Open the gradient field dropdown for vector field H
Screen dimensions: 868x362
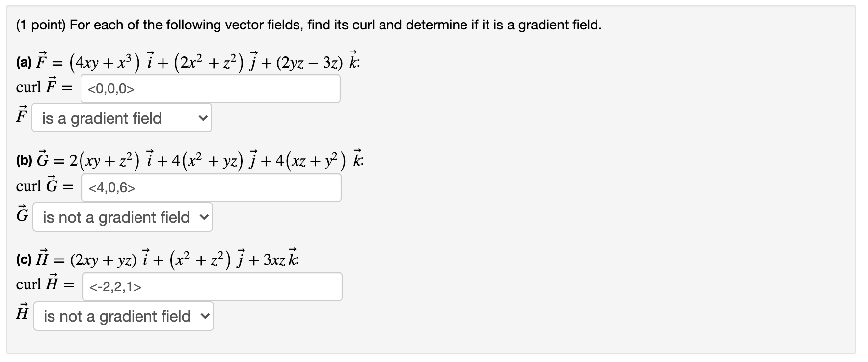click(123, 316)
